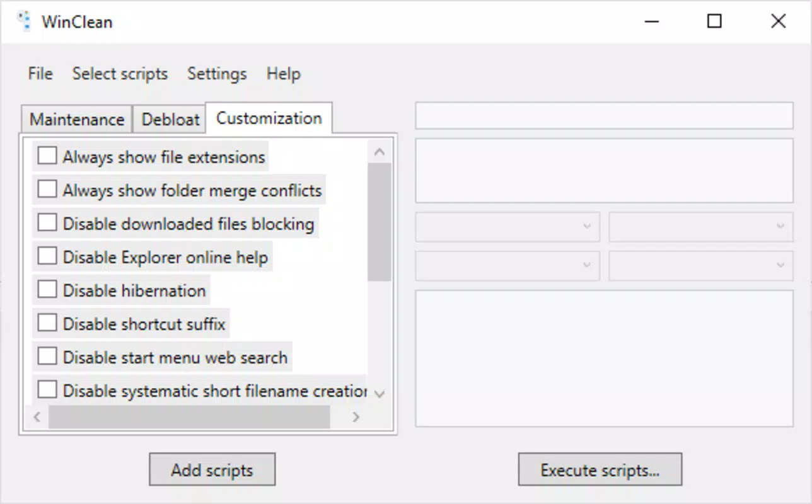Click the script list's scroll up arrow
The height and width of the screenshot is (504, 812).
pos(380,151)
